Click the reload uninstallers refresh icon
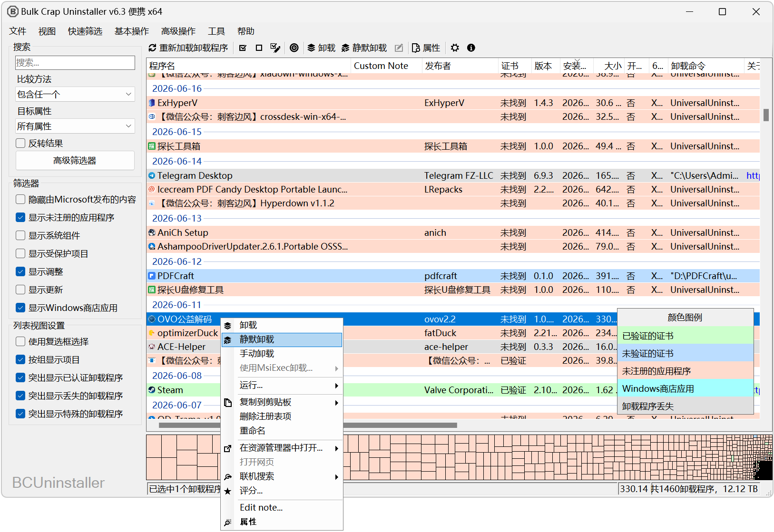 (152, 48)
